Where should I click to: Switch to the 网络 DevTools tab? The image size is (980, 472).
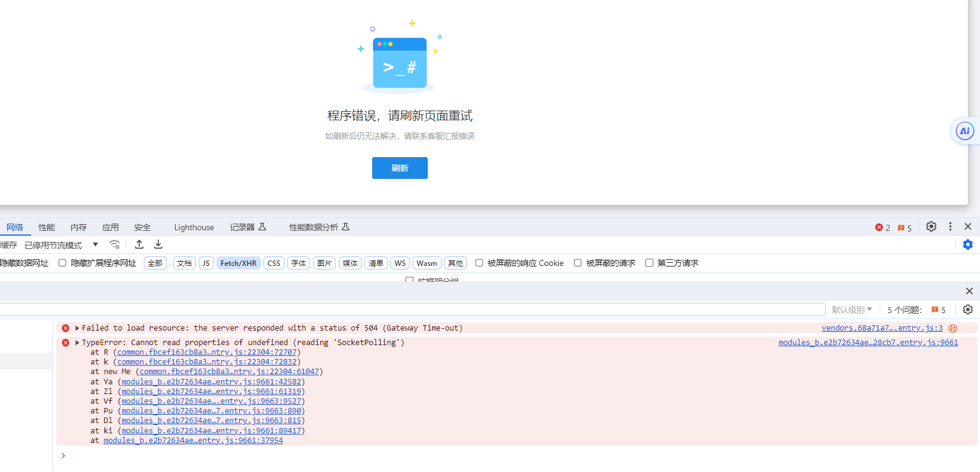[15, 227]
